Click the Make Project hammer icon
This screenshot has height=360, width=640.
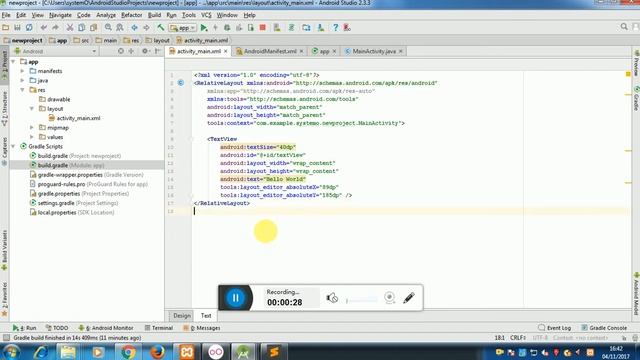point(161,27)
